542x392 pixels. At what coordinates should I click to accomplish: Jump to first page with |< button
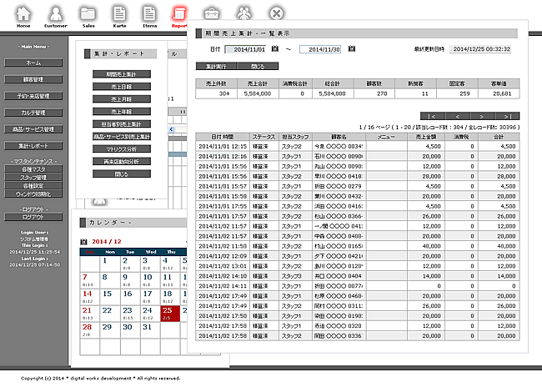[x=433, y=116]
